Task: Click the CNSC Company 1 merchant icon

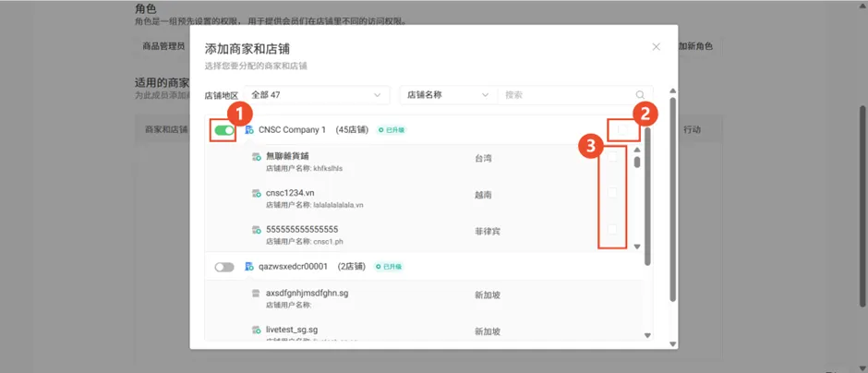Action: tap(249, 130)
